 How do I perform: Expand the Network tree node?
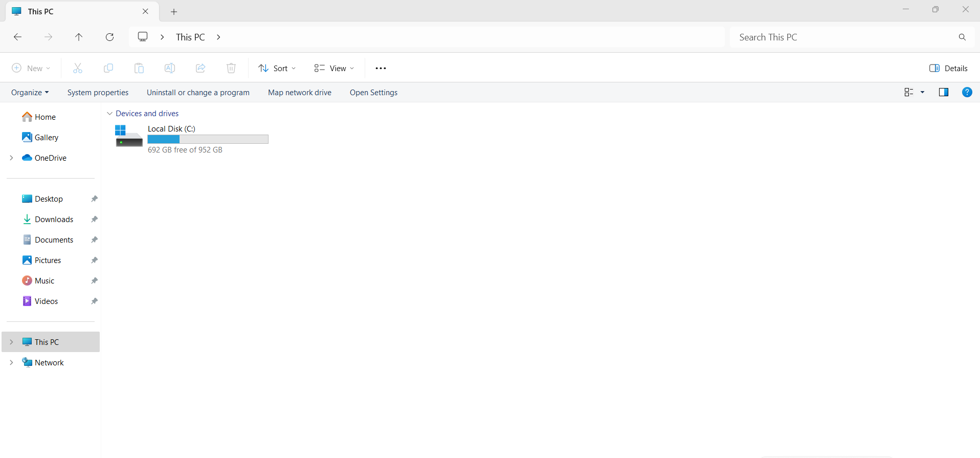click(x=11, y=362)
